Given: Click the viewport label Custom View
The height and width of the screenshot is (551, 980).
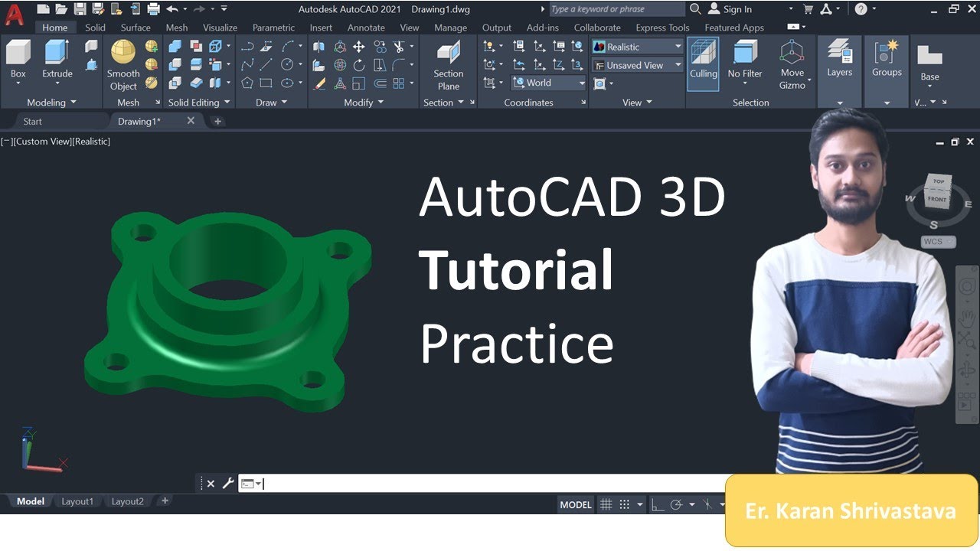Looking at the screenshot, I should point(42,142).
